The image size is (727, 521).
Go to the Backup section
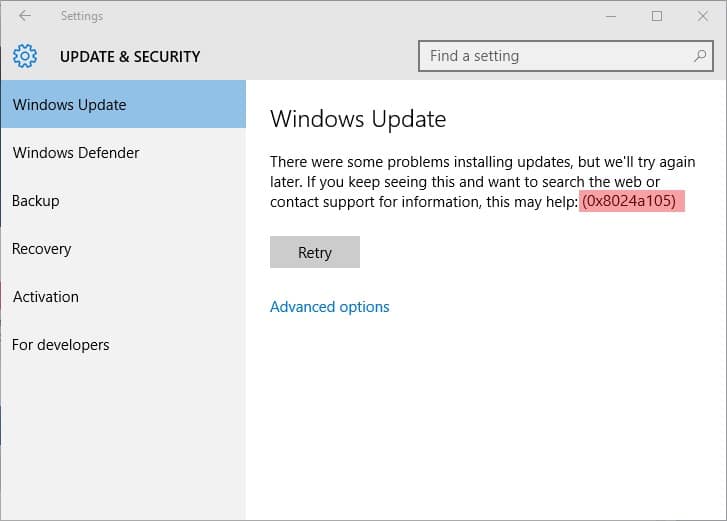pyautogui.click(x=123, y=201)
